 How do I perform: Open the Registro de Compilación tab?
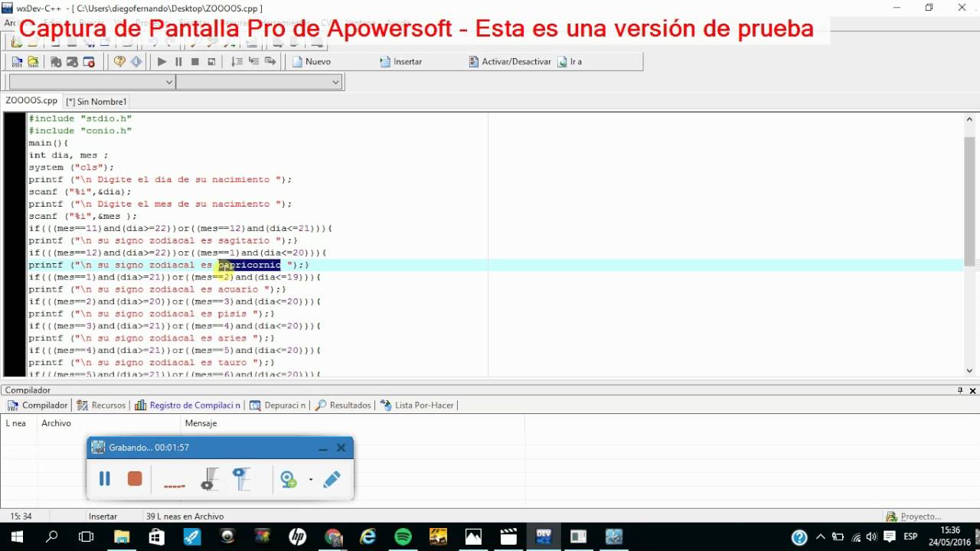coord(188,406)
